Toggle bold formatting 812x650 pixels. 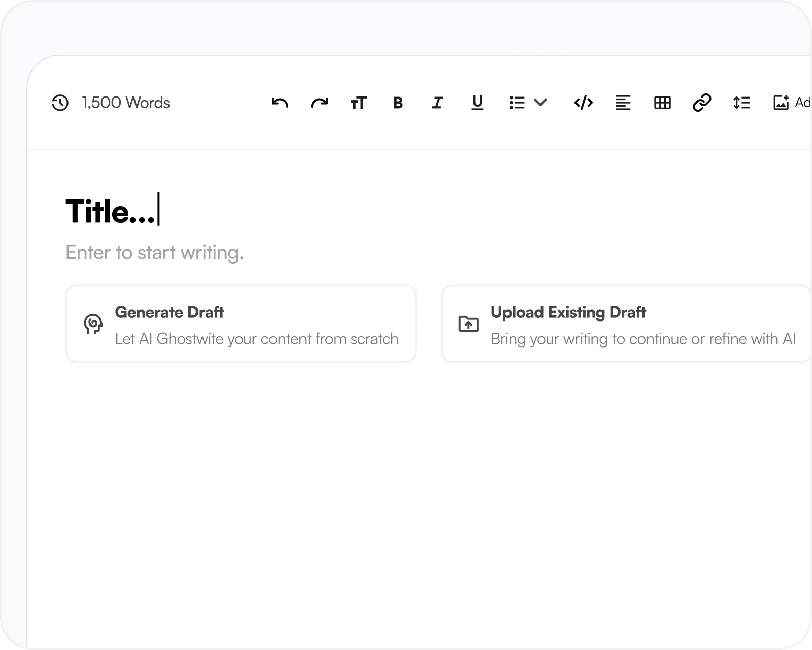(x=398, y=103)
